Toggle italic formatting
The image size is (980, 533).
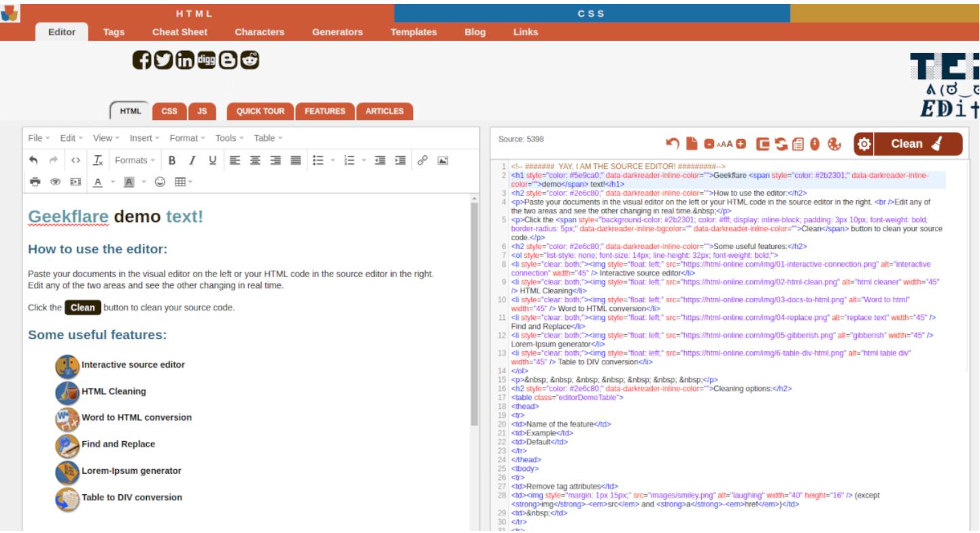[192, 161]
